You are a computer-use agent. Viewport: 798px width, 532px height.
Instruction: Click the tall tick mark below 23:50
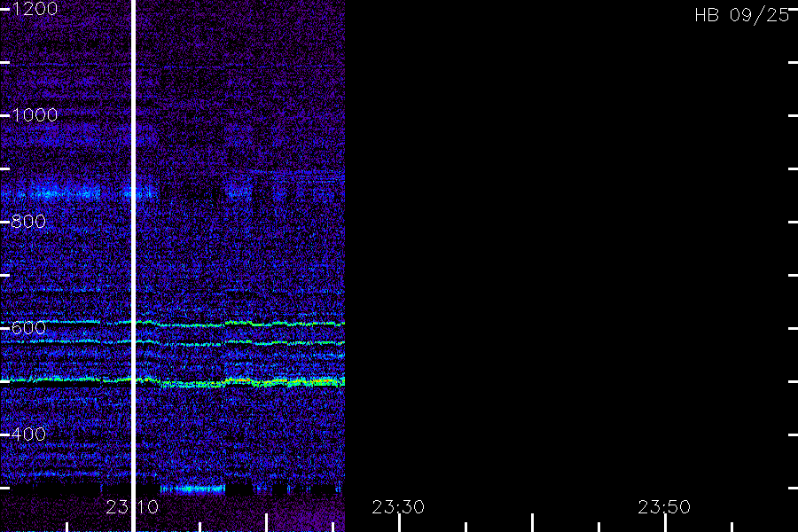(665, 523)
